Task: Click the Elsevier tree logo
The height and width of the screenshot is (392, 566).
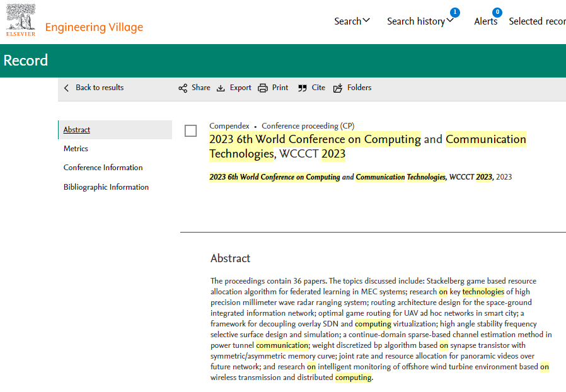Action: (x=21, y=20)
